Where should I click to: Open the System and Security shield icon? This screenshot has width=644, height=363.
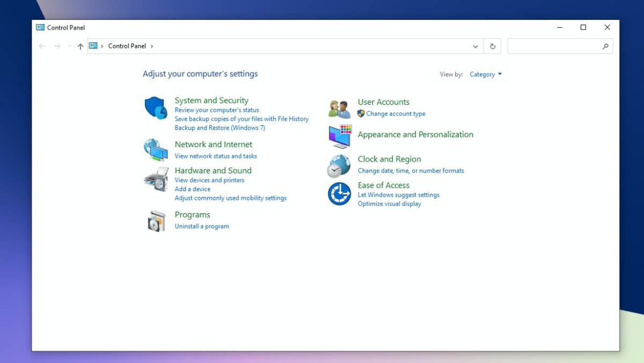tap(156, 108)
